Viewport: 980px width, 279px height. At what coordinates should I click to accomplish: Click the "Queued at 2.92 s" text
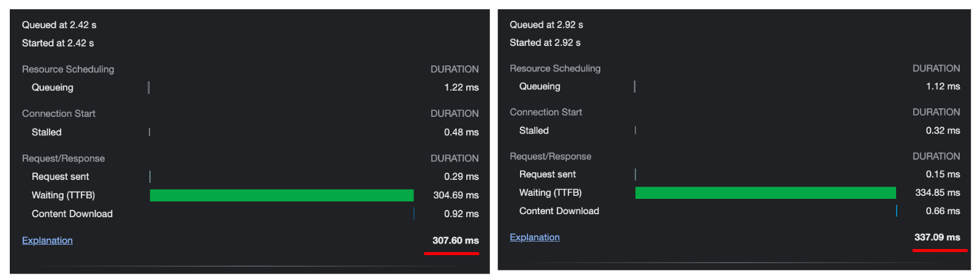[x=546, y=25]
